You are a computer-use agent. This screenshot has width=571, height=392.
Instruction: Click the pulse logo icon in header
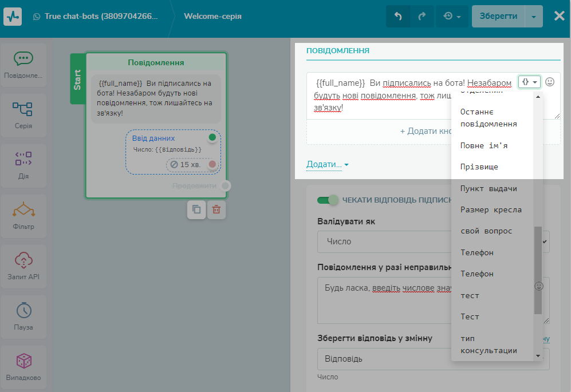pos(13,17)
